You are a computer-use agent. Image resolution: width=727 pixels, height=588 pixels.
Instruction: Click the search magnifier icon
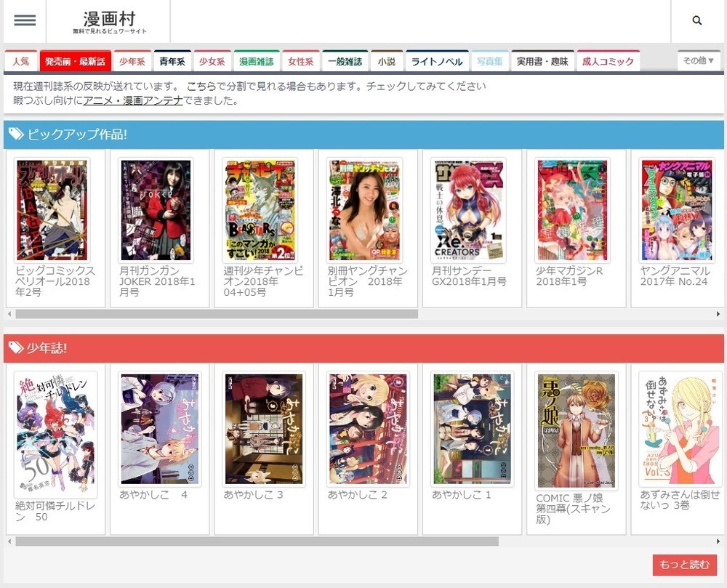697,20
